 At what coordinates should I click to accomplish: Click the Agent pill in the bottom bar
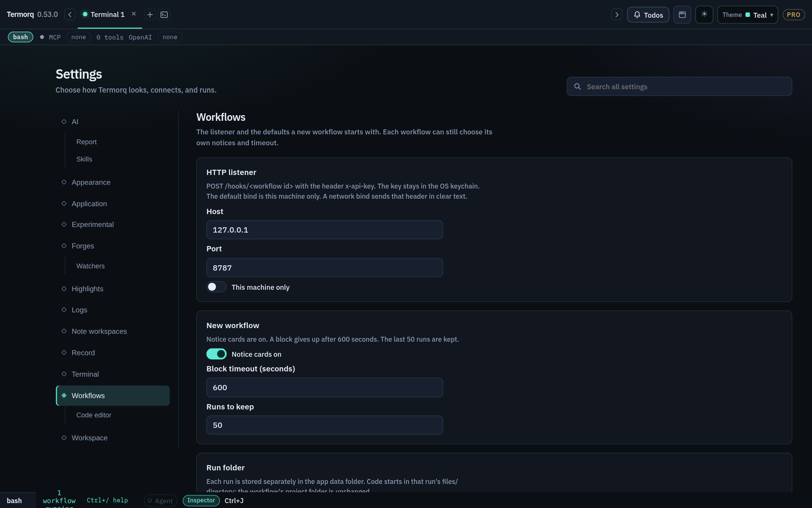click(161, 500)
